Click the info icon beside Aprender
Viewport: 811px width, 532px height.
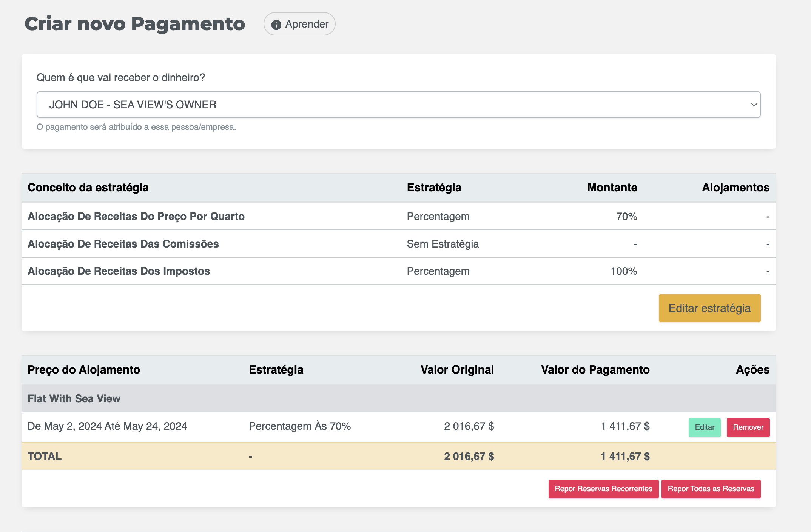pyautogui.click(x=276, y=25)
